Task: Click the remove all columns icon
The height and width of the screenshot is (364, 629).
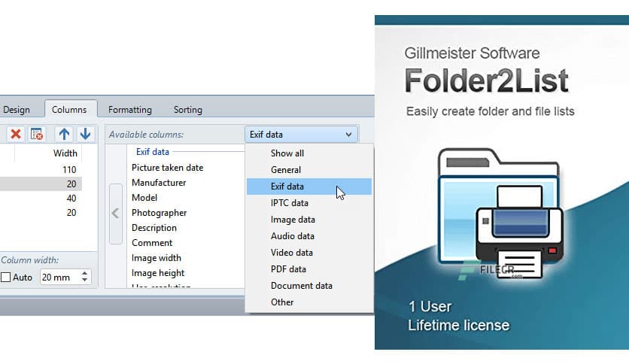Action: 37,134
